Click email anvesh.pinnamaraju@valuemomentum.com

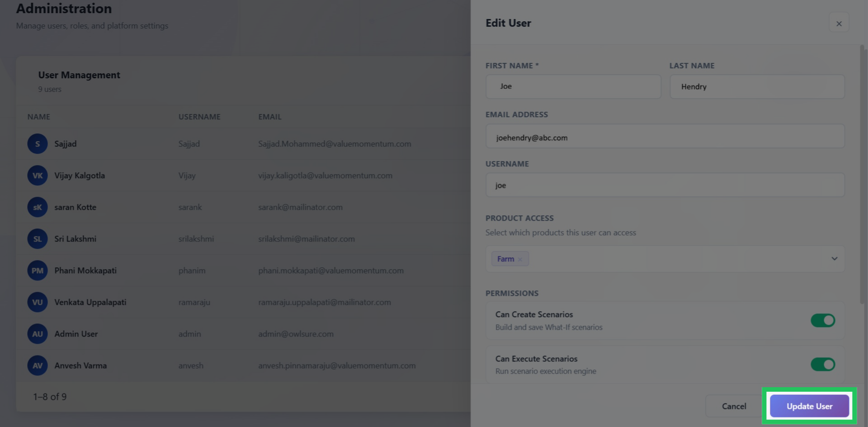pos(337,365)
